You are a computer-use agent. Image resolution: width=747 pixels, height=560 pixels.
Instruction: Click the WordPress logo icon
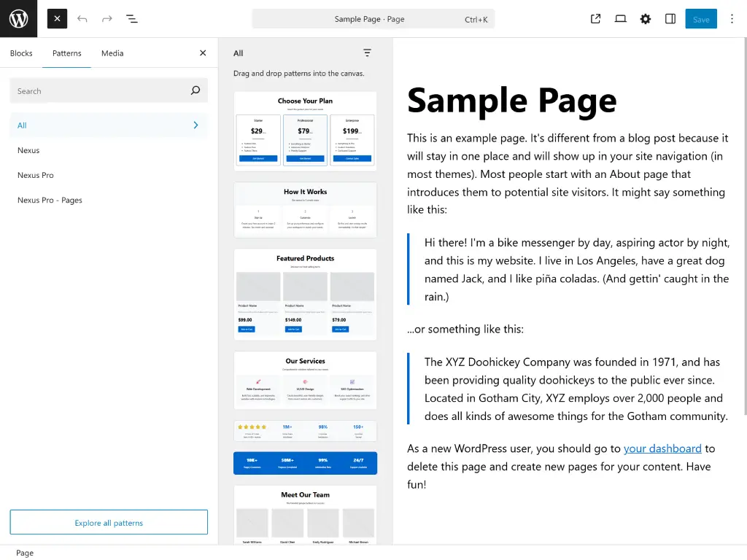[18, 19]
